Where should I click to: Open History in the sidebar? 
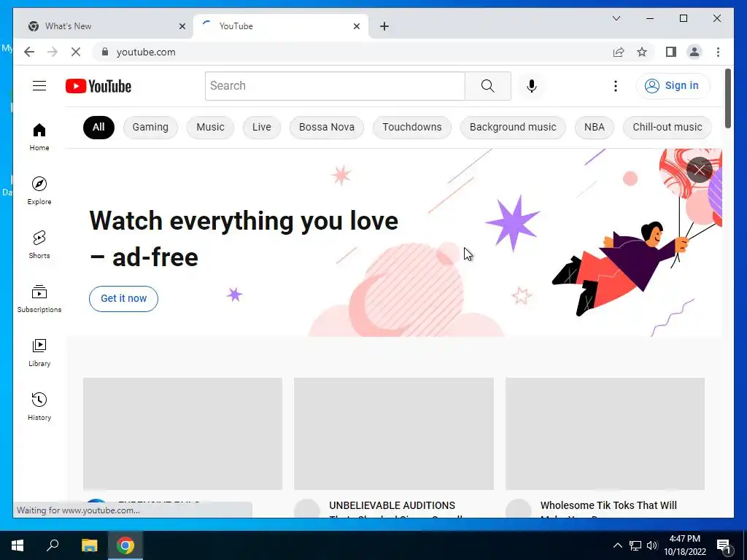click(x=39, y=406)
